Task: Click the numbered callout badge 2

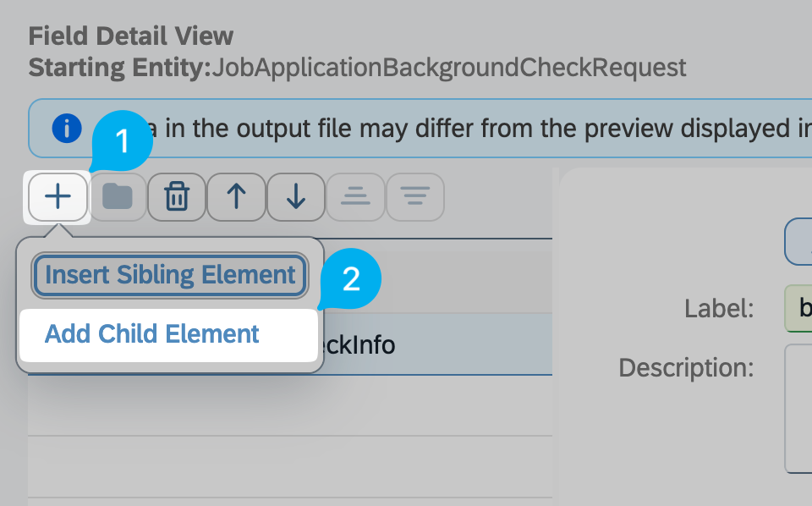Action: (352, 278)
